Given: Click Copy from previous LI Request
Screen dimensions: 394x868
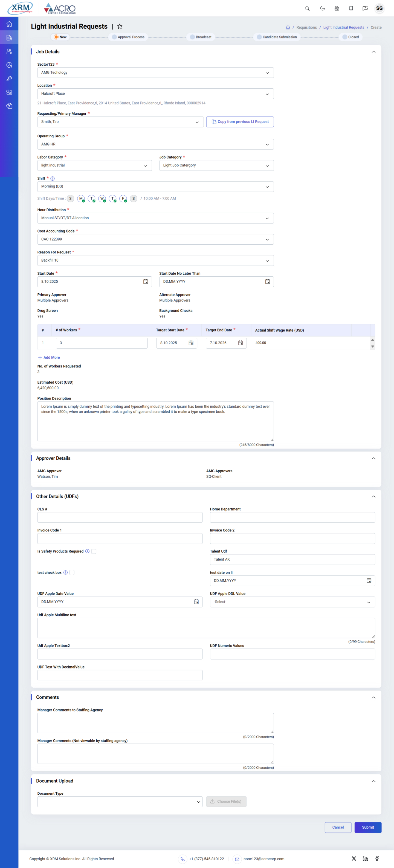Looking at the screenshot, I should (x=240, y=122).
